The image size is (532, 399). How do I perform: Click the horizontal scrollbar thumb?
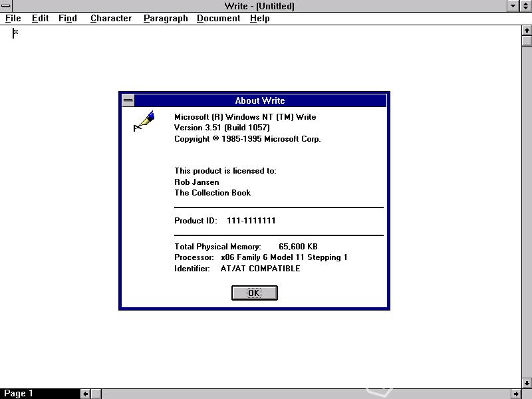[96, 394]
